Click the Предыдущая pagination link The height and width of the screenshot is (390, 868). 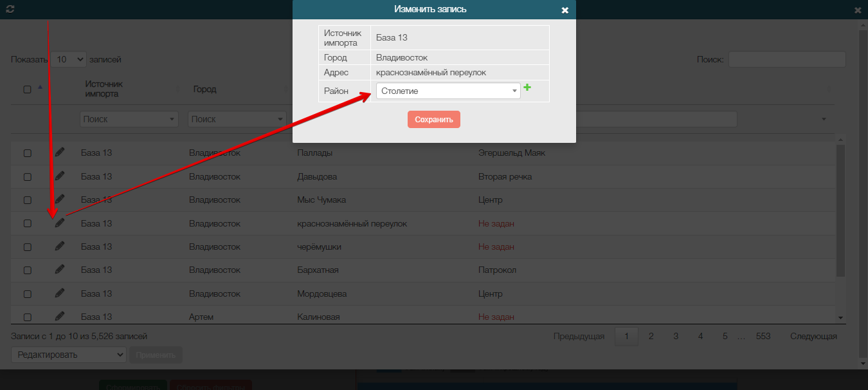[579, 336]
